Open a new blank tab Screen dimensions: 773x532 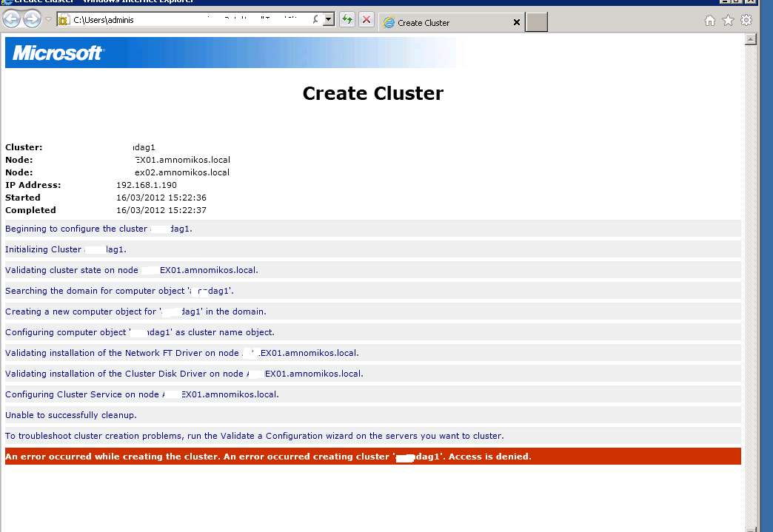point(536,22)
